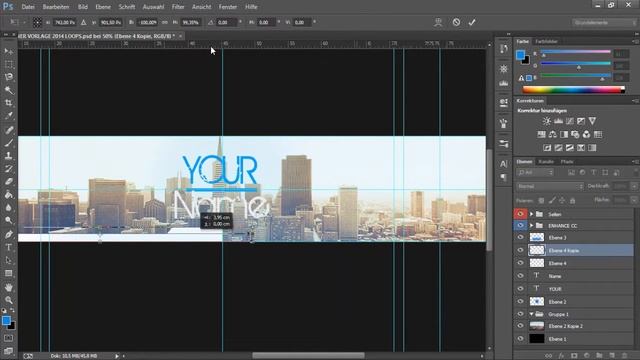
Task: Open the Fläche fill dropdown arrow
Action: 634,200
